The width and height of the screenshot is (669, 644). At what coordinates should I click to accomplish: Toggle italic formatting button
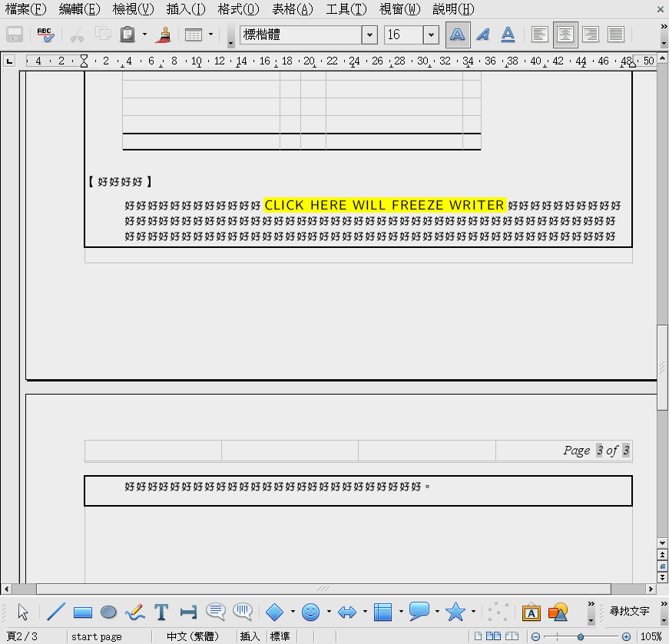pyautogui.click(x=482, y=35)
